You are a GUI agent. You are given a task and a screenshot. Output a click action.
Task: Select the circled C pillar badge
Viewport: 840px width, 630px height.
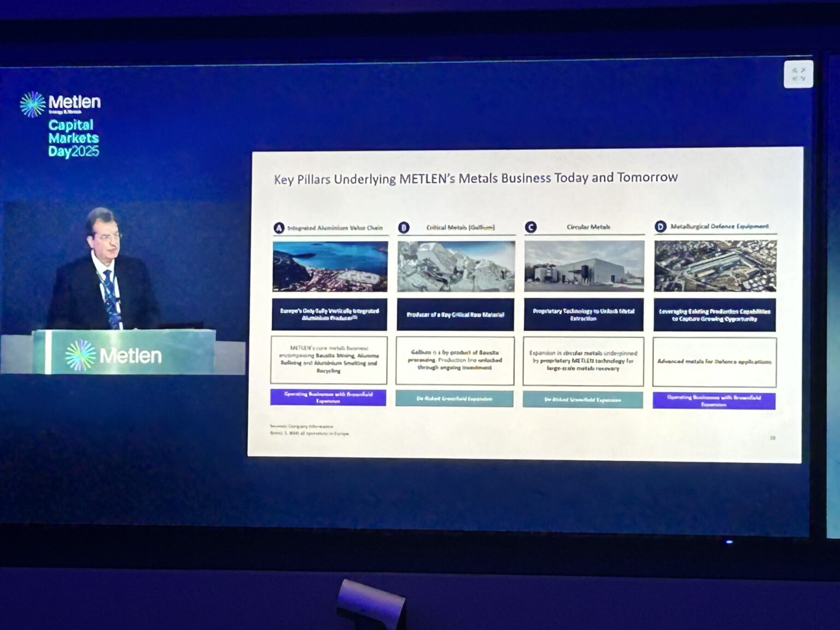point(530,227)
